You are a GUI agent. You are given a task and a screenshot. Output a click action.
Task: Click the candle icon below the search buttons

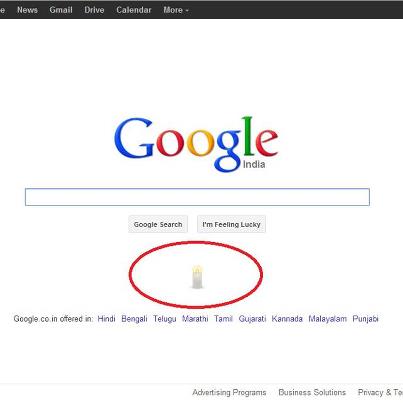197,277
